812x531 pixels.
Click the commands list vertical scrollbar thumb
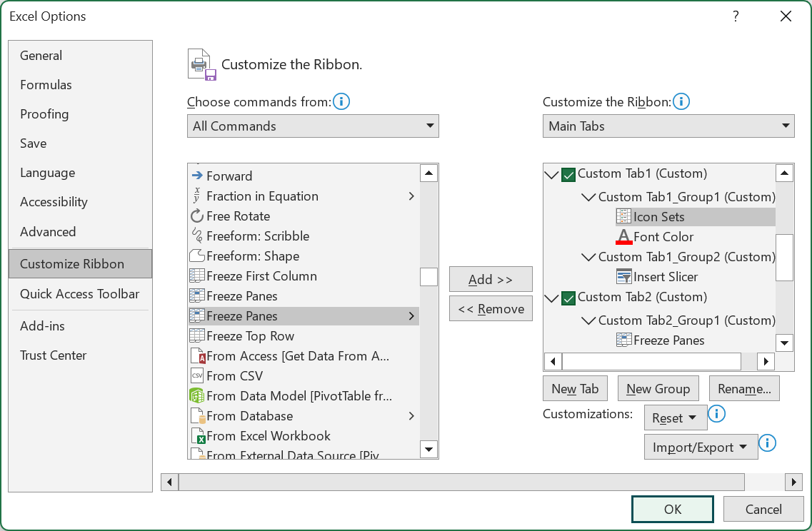click(x=428, y=277)
